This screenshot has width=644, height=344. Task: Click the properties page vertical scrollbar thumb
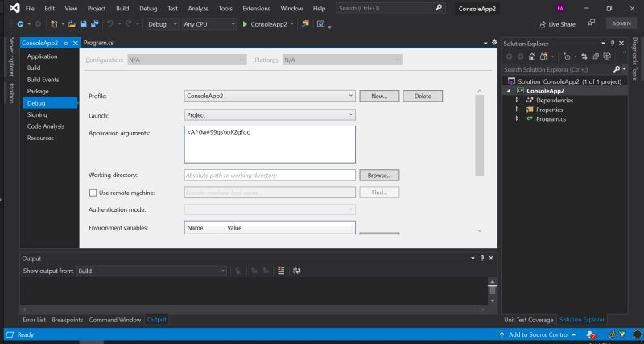pyautogui.click(x=479, y=135)
